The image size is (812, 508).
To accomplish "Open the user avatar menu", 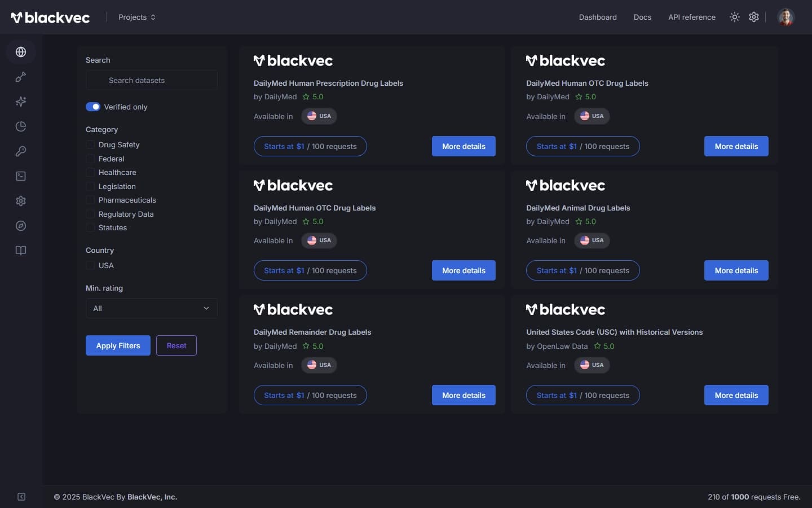I will click(x=785, y=17).
